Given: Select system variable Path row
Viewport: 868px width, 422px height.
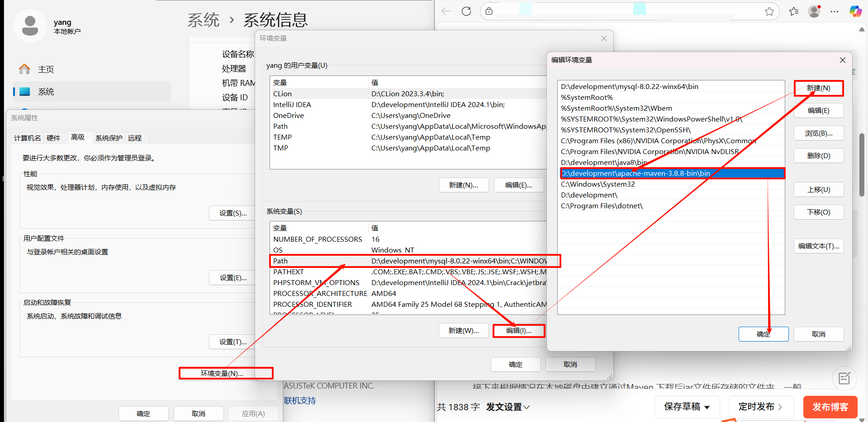Looking at the screenshot, I should tap(409, 261).
